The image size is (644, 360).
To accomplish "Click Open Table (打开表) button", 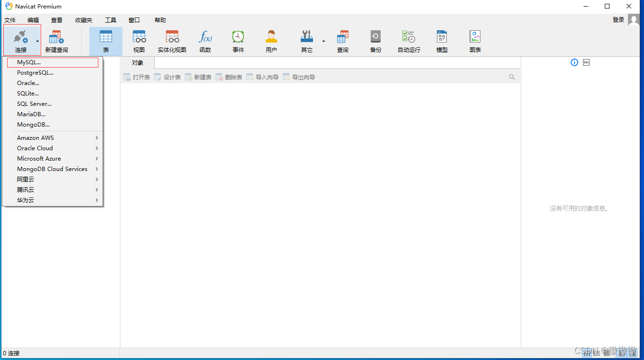I will tap(137, 77).
